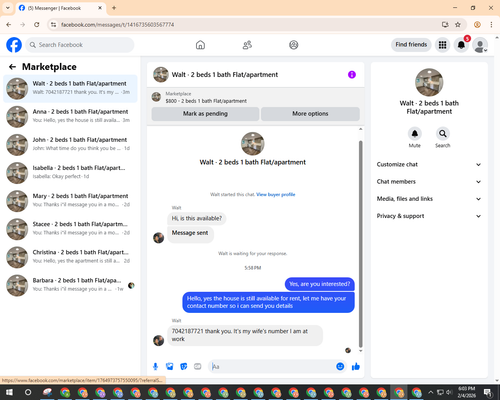Click the Mark as pending button
Screen dimensions: 500x400
pos(205,114)
